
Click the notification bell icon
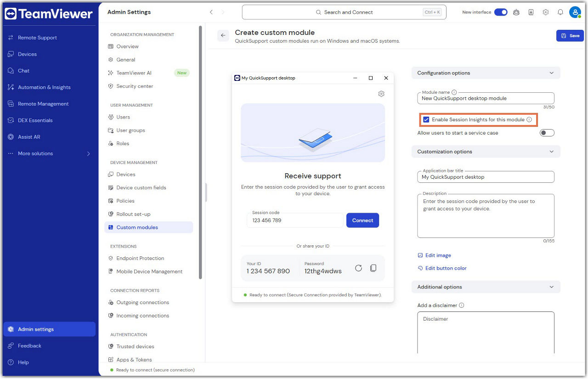[x=560, y=12]
